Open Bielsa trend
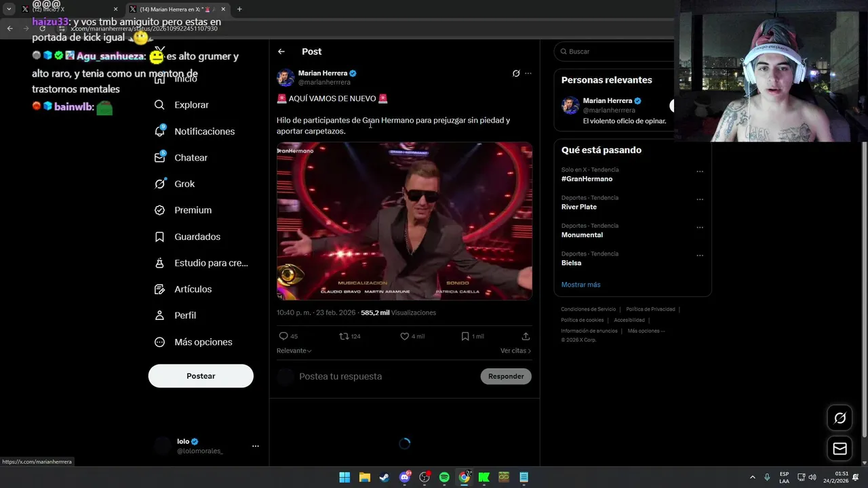 pyautogui.click(x=571, y=263)
